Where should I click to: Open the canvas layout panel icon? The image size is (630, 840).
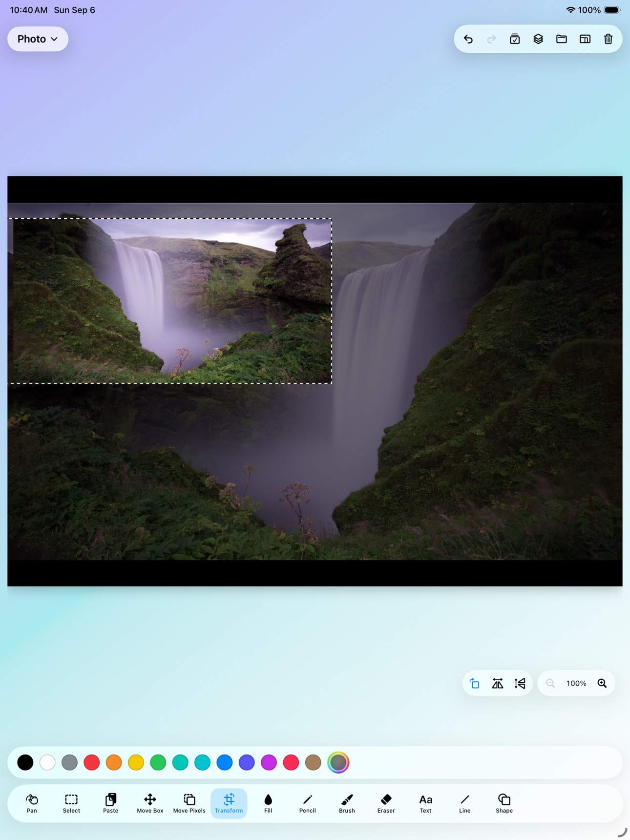[585, 39]
